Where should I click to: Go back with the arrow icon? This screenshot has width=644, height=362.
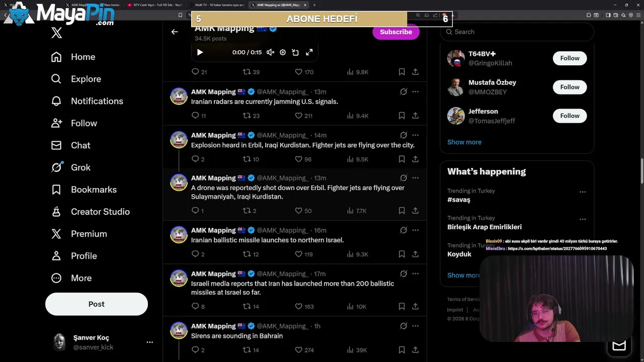point(175,32)
